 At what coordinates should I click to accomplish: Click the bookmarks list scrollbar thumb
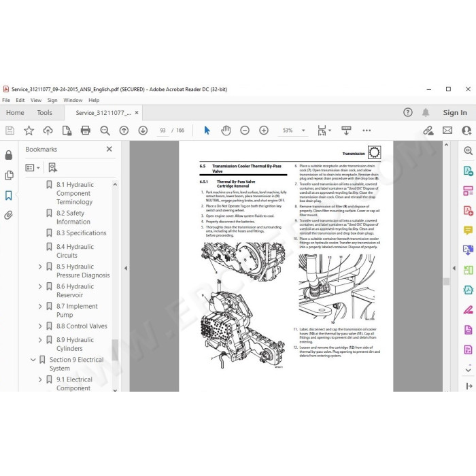coord(115,350)
